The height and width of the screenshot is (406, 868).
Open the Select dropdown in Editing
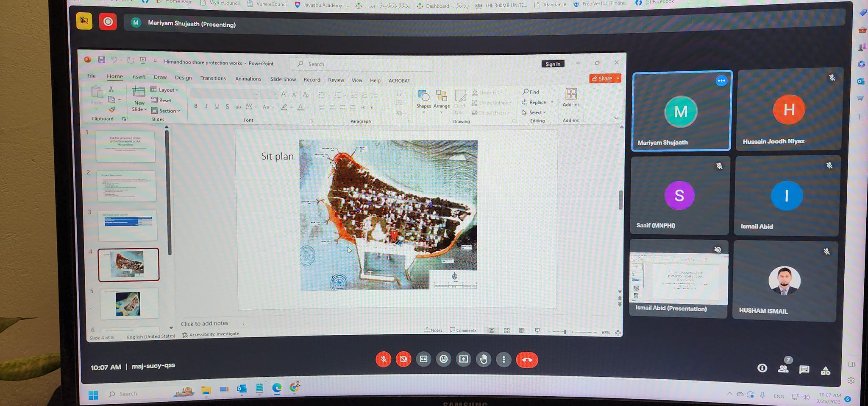coord(534,112)
